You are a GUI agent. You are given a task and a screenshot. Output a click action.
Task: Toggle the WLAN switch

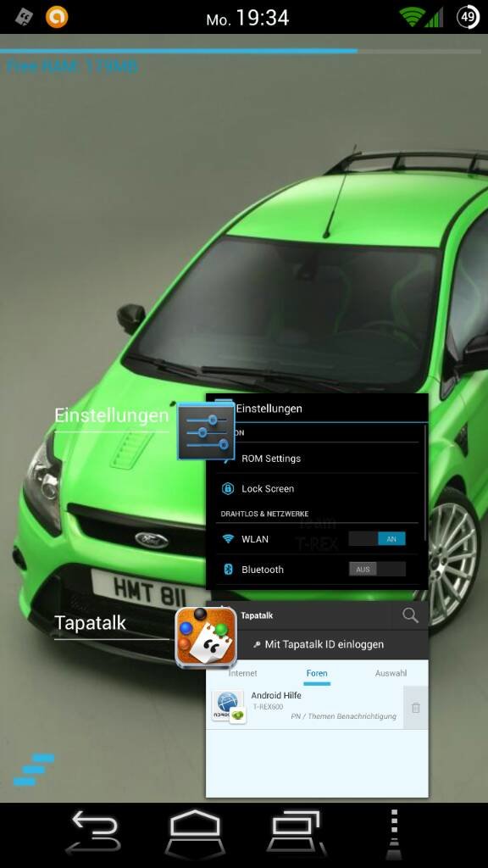(377, 538)
